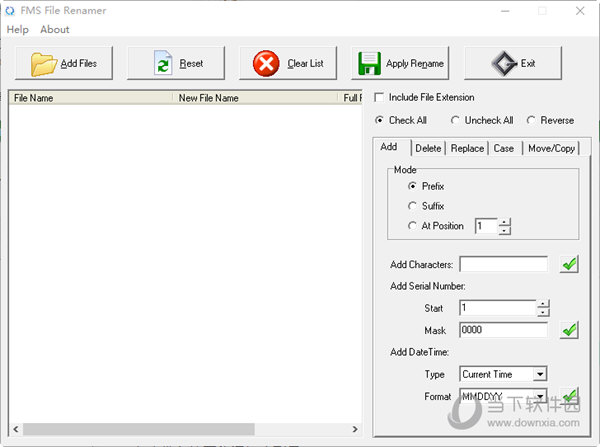Image resolution: width=600 pixels, height=447 pixels.
Task: Click the Mask 0000 field
Action: (503, 330)
